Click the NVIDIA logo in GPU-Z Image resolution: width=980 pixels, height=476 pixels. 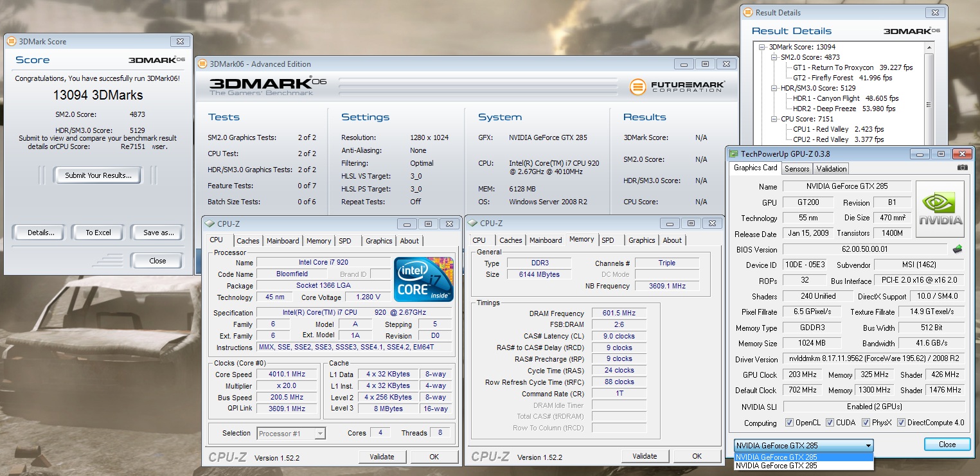(x=940, y=209)
